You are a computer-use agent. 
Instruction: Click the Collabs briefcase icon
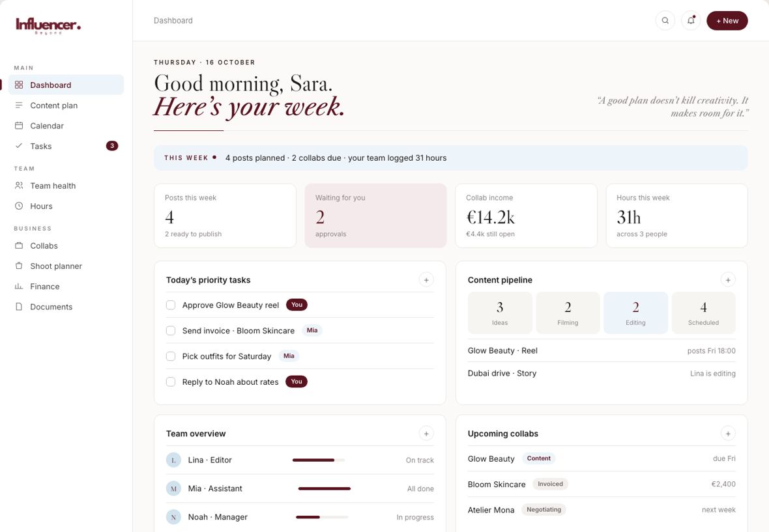click(19, 245)
